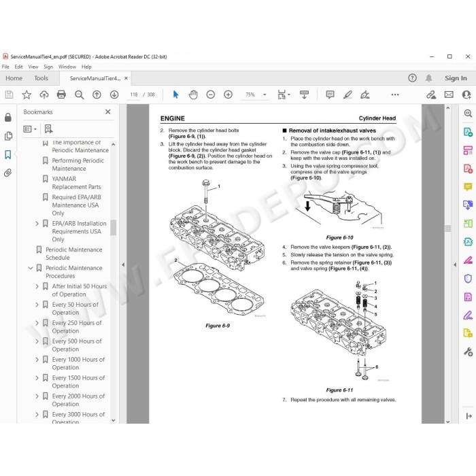Open YANMAR Replacement Parts bookmark
The height and width of the screenshot is (476, 476).
(x=76, y=183)
